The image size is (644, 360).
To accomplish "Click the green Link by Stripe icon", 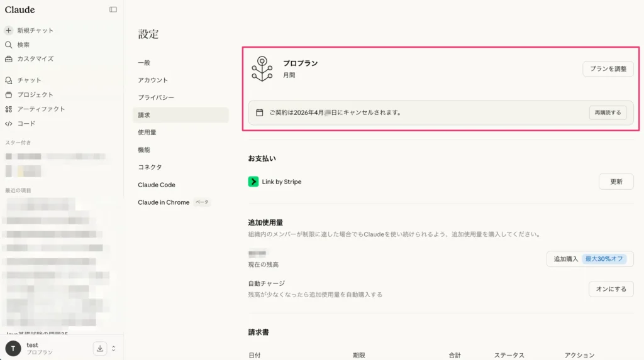I will click(x=253, y=182).
